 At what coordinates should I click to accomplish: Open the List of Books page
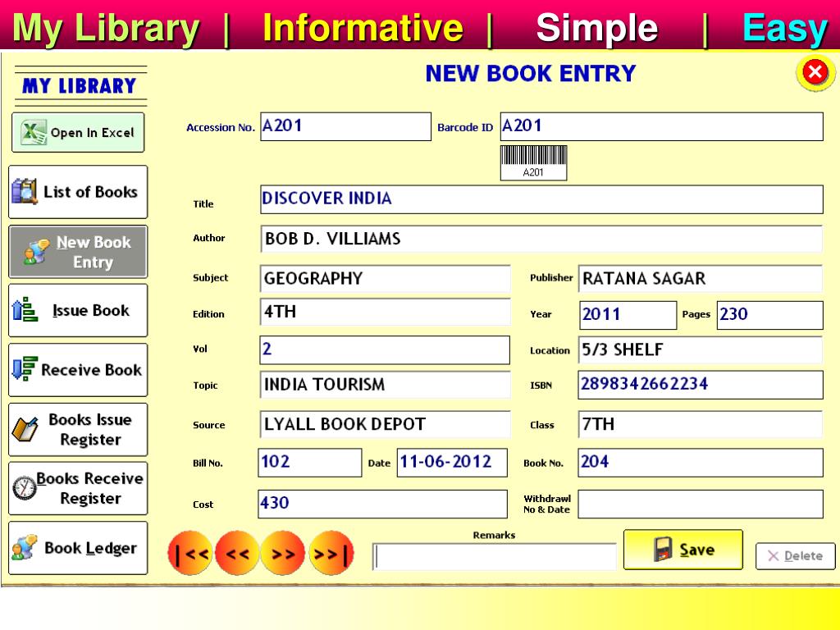coord(78,192)
